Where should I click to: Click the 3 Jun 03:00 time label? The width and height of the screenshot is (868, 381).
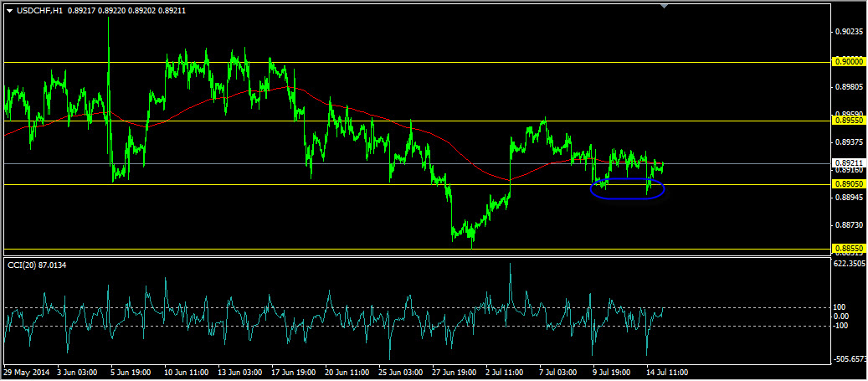click(78, 372)
